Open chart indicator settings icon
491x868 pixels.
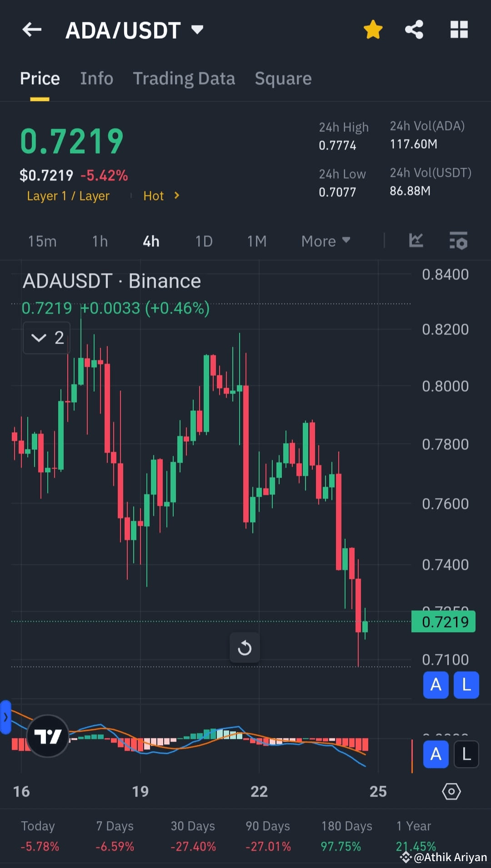click(x=458, y=241)
